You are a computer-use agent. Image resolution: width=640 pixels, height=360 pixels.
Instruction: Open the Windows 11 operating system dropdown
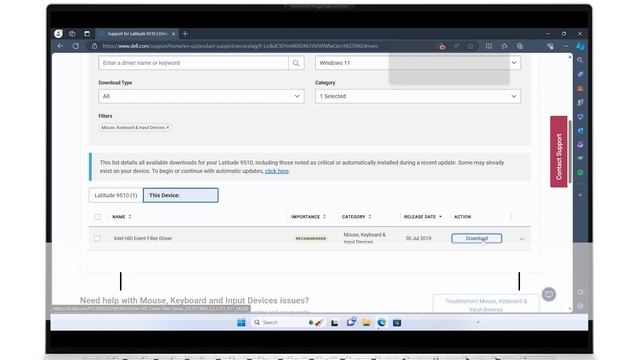[x=418, y=63]
